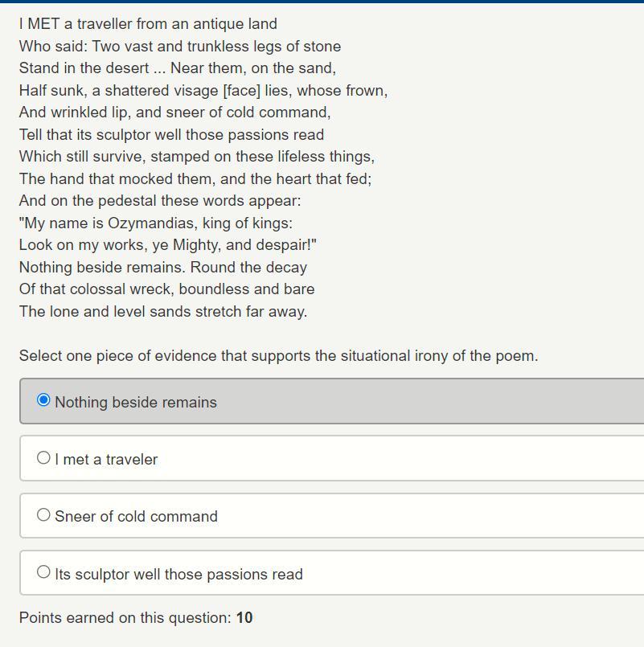The height and width of the screenshot is (647, 644).
Task: Click 'Its sculptor well those passions read' label
Action: point(178,574)
